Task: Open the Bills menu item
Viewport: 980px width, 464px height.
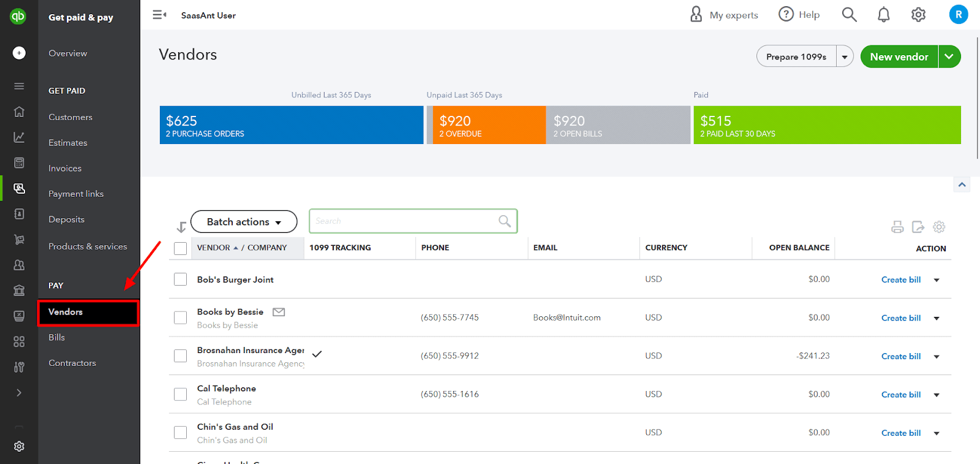Action: coord(56,337)
